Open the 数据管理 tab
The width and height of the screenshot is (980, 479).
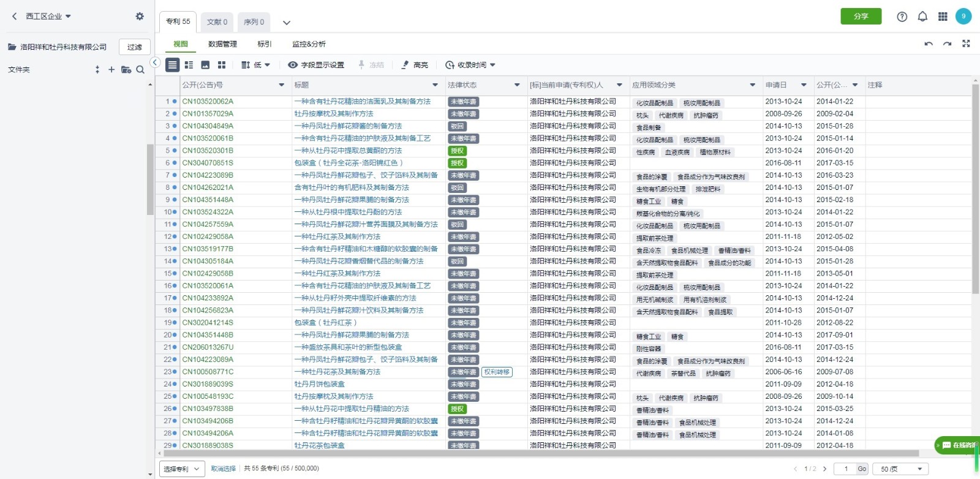222,44
